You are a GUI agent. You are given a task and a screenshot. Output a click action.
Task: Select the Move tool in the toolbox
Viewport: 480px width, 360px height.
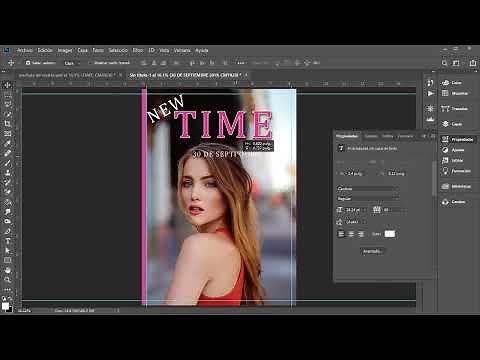click(x=7, y=85)
